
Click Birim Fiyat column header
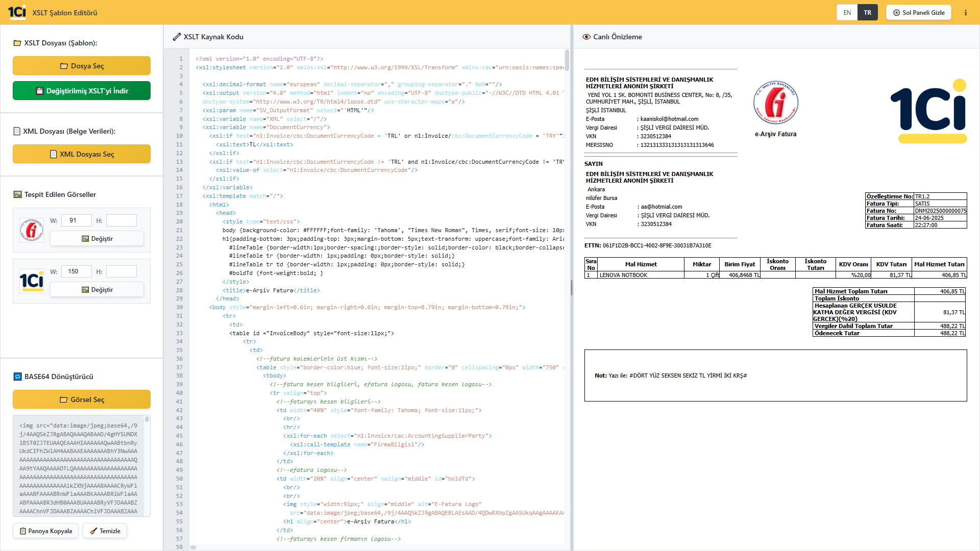click(739, 264)
